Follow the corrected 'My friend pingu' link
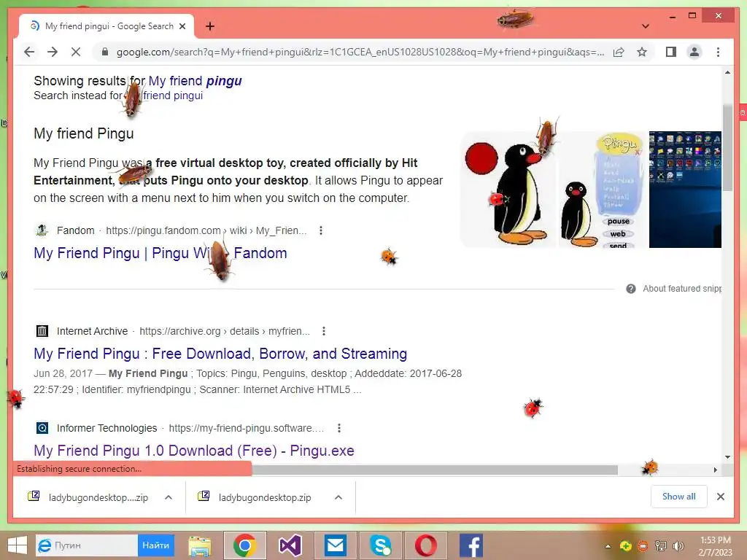The width and height of the screenshot is (747, 560). [x=195, y=81]
